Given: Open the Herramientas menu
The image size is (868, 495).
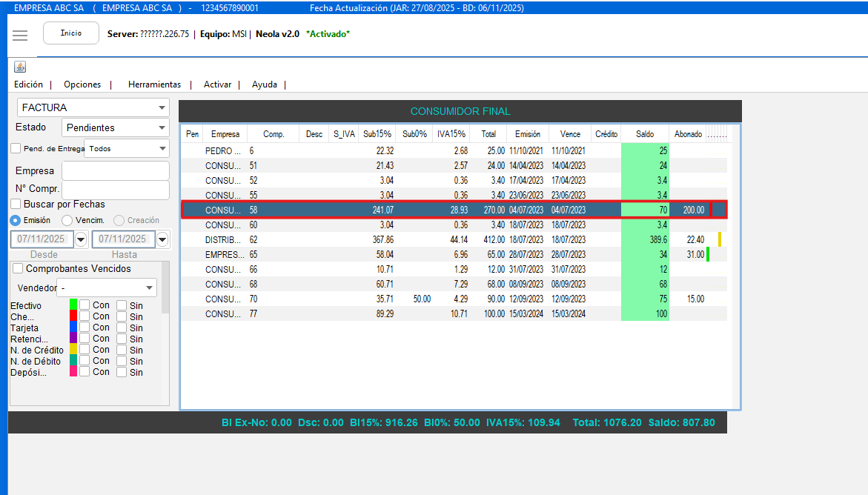Looking at the screenshot, I should pyautogui.click(x=154, y=84).
